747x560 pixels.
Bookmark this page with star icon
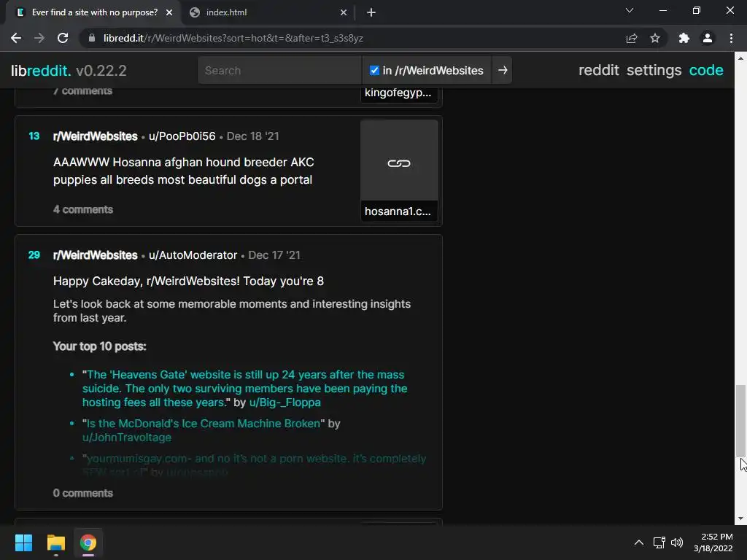pyautogui.click(x=655, y=38)
